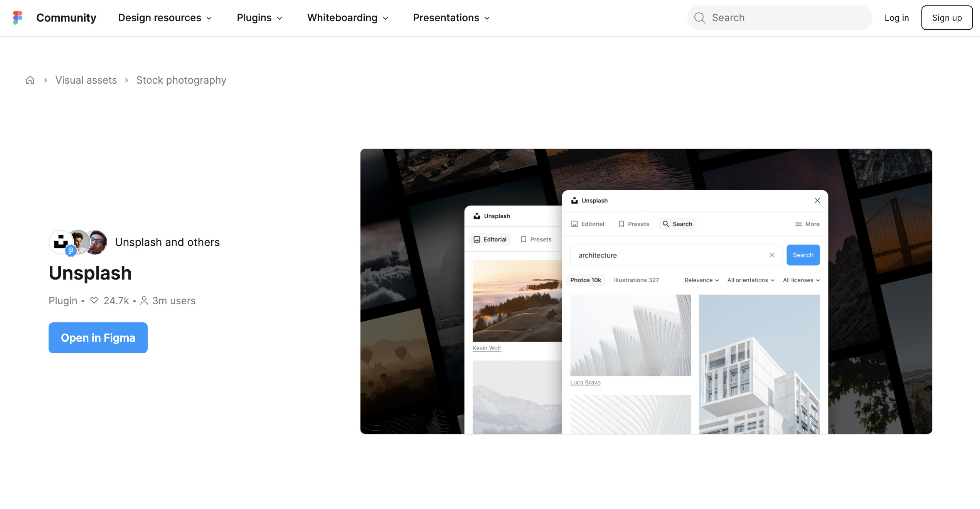The width and height of the screenshot is (980, 509).
Task: Click the blue verified badge on the avatar
Action: (71, 251)
